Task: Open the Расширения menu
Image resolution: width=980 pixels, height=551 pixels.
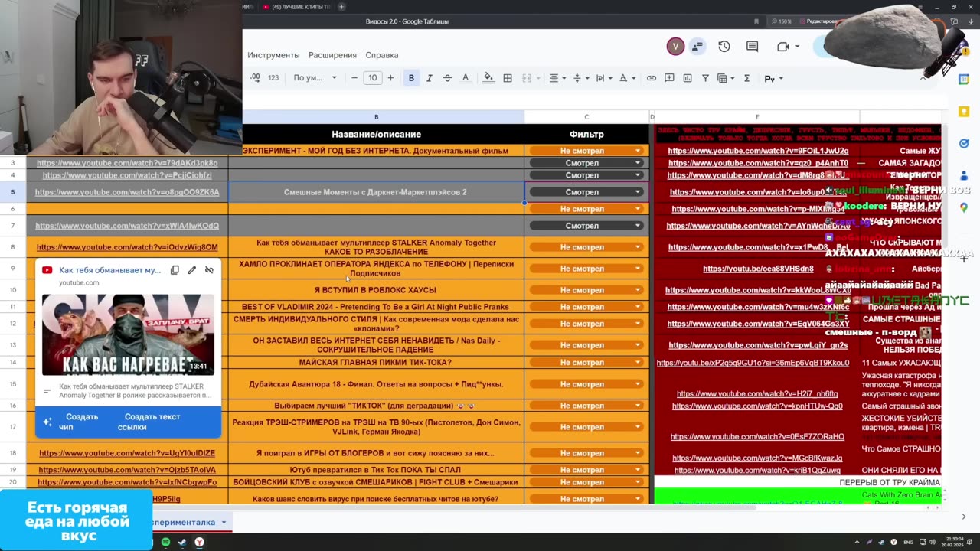Action: (x=332, y=55)
